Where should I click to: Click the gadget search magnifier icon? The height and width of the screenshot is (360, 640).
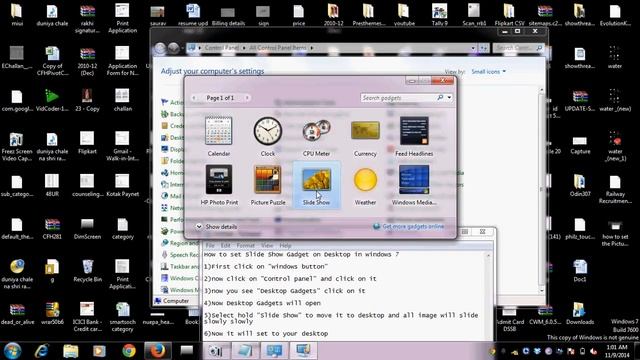440,98
